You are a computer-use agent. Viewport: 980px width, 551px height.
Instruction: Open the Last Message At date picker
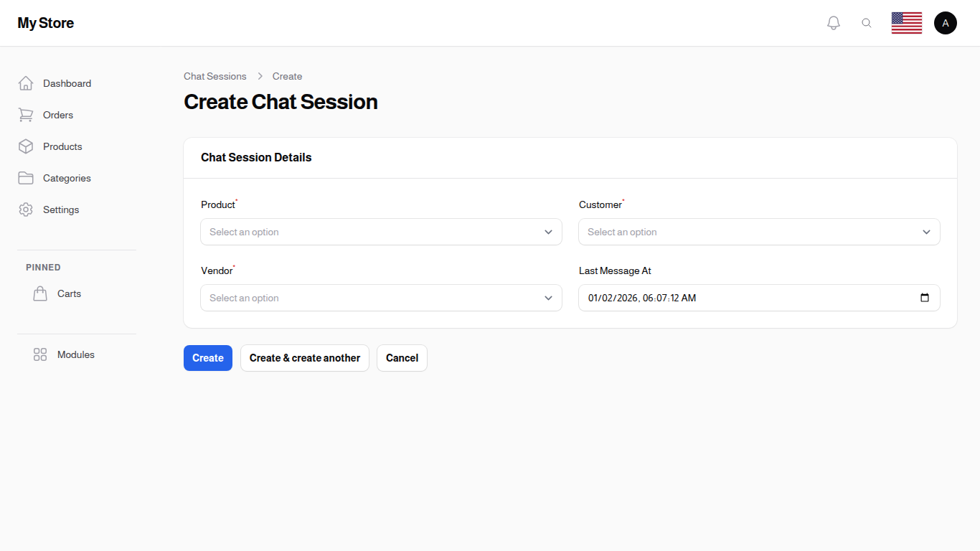click(924, 298)
